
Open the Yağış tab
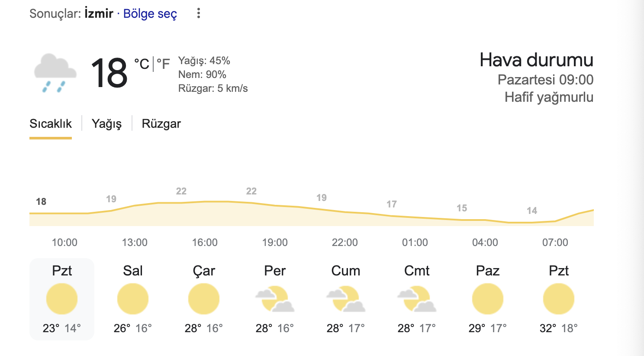click(x=106, y=124)
